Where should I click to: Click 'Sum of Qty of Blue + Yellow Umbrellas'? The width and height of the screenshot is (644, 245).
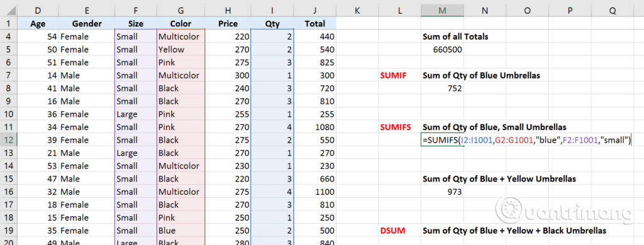tap(499, 179)
